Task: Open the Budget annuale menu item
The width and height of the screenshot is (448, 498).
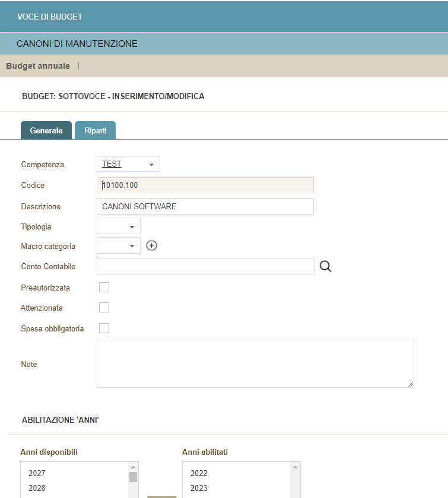Action: [38, 66]
